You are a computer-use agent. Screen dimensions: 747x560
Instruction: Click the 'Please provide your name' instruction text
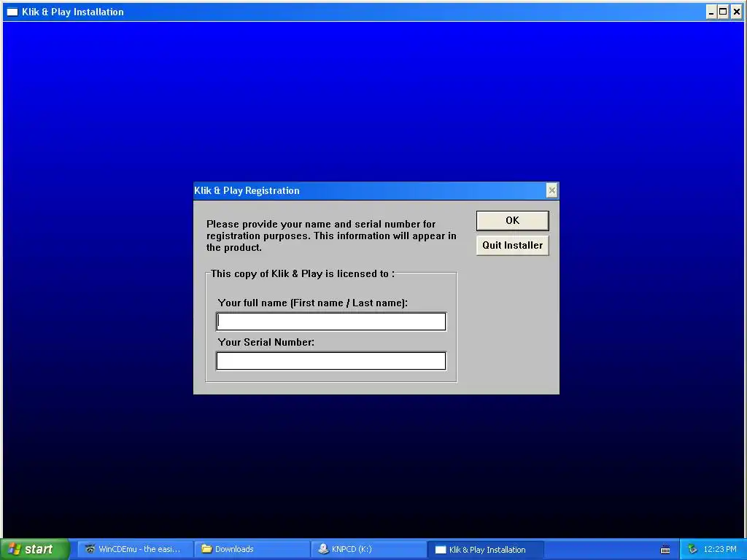pos(331,236)
